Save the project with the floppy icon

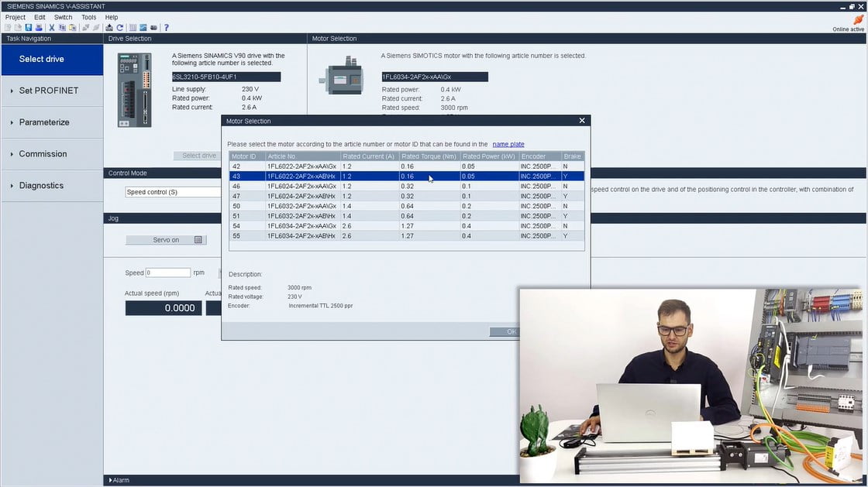click(28, 28)
